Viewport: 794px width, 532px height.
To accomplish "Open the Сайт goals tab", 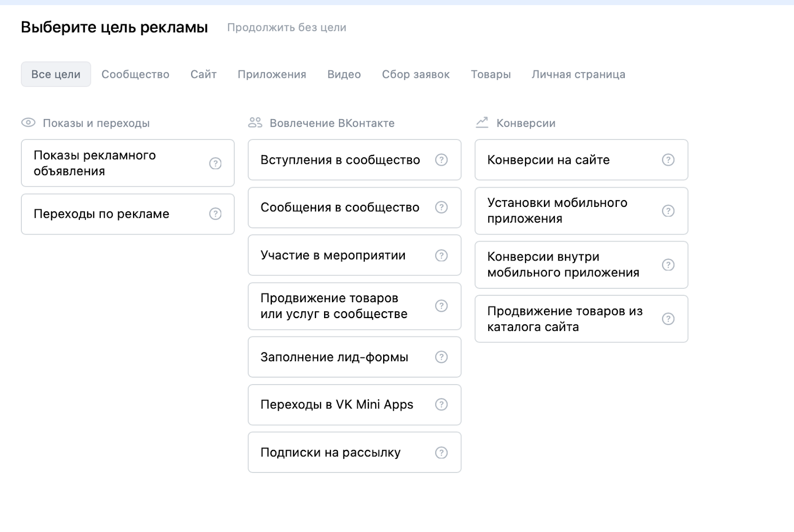I will [x=203, y=74].
